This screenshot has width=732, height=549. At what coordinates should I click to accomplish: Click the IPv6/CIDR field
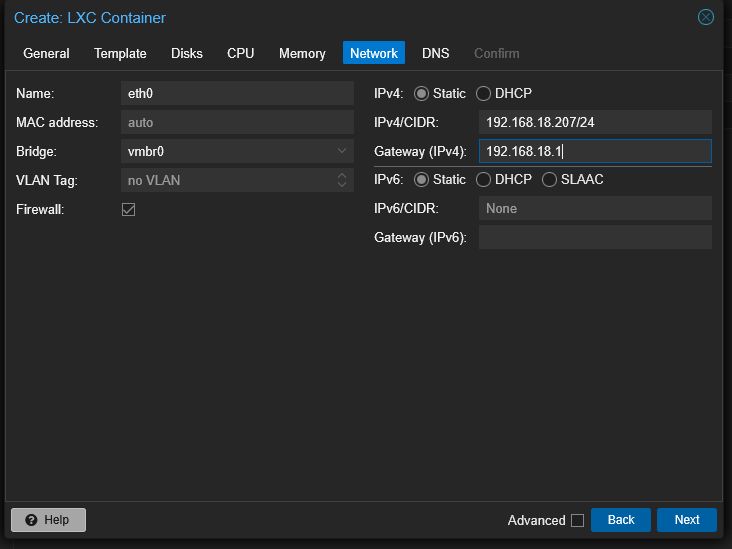595,208
